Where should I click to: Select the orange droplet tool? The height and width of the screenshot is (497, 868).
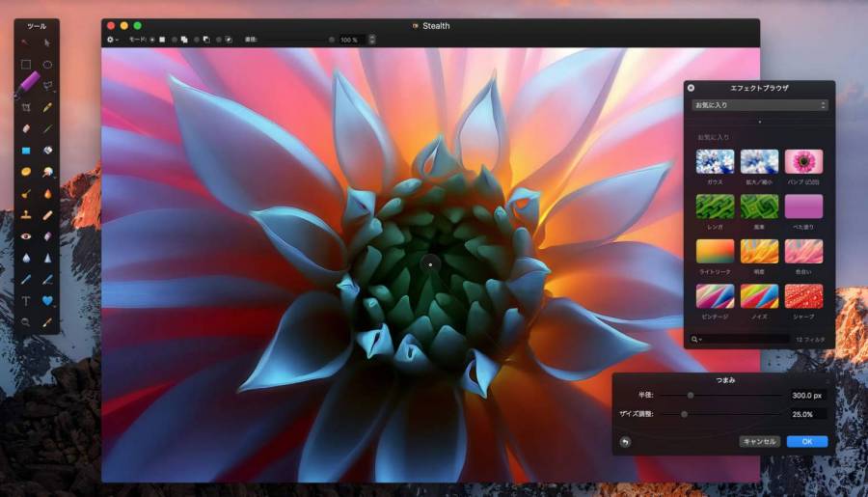point(47,193)
